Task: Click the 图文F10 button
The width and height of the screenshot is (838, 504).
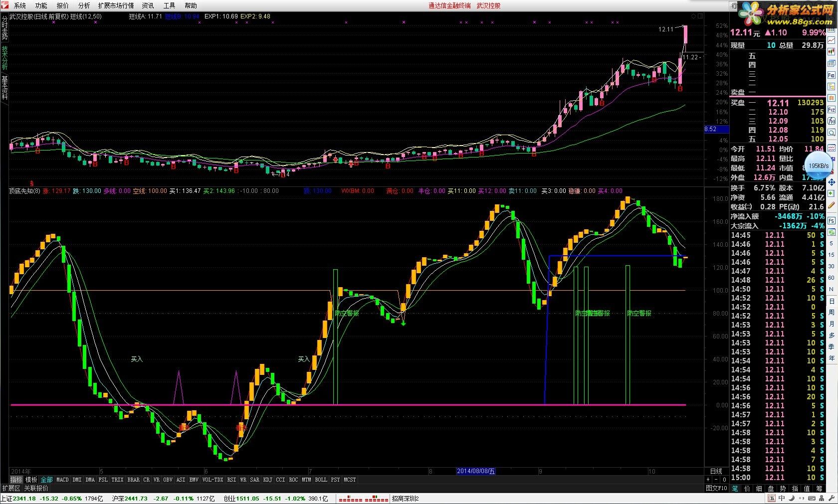Action: coord(716,488)
